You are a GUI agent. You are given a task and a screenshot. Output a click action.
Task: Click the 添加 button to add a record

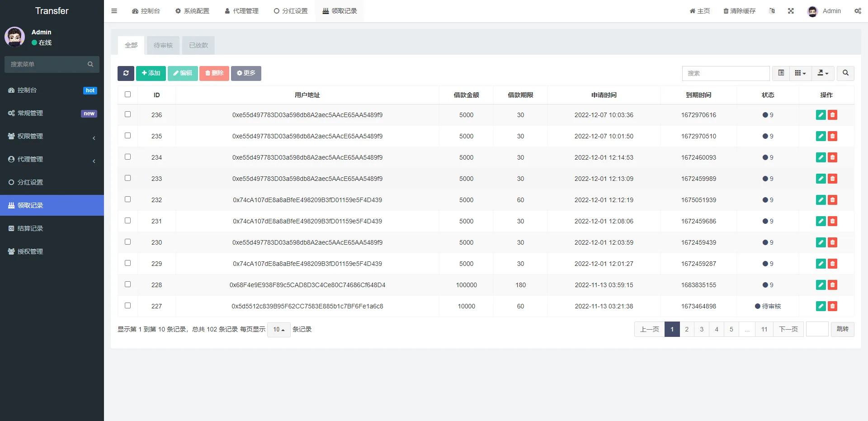tap(151, 73)
